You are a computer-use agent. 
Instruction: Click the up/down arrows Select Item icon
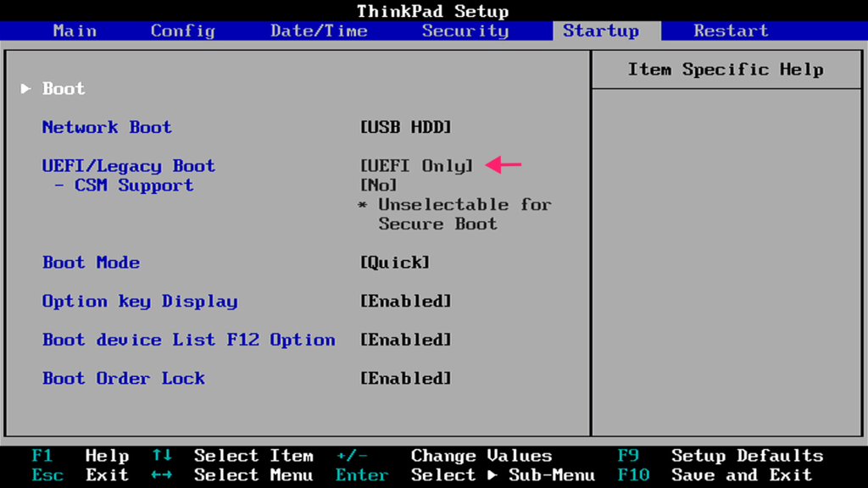(162, 455)
